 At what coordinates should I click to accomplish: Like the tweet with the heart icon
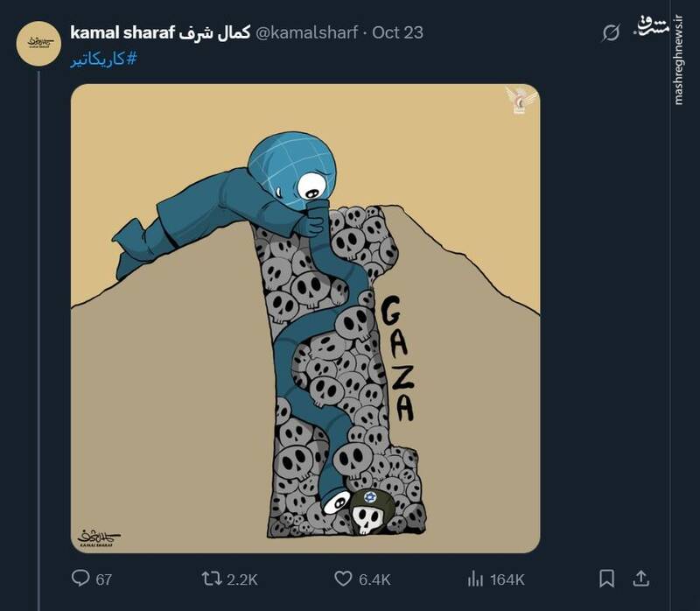(344, 579)
